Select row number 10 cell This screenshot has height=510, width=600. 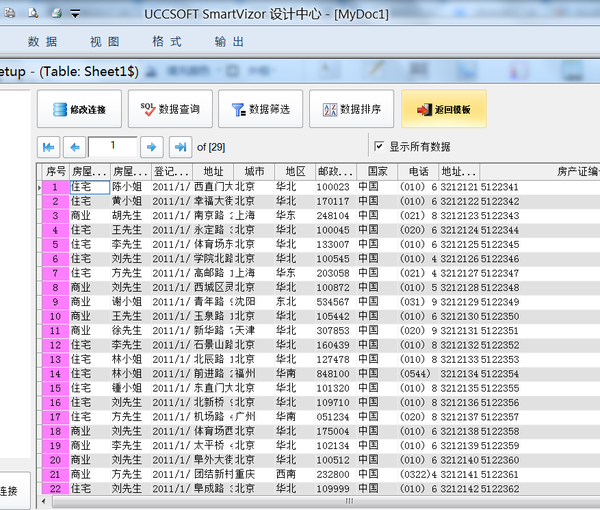pyautogui.click(x=55, y=316)
